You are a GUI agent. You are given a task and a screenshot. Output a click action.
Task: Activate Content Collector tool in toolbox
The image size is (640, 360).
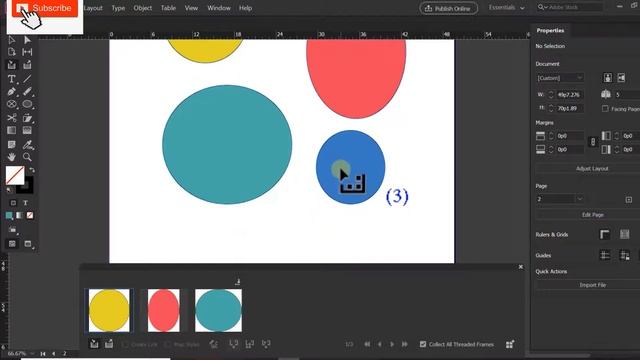[11, 65]
